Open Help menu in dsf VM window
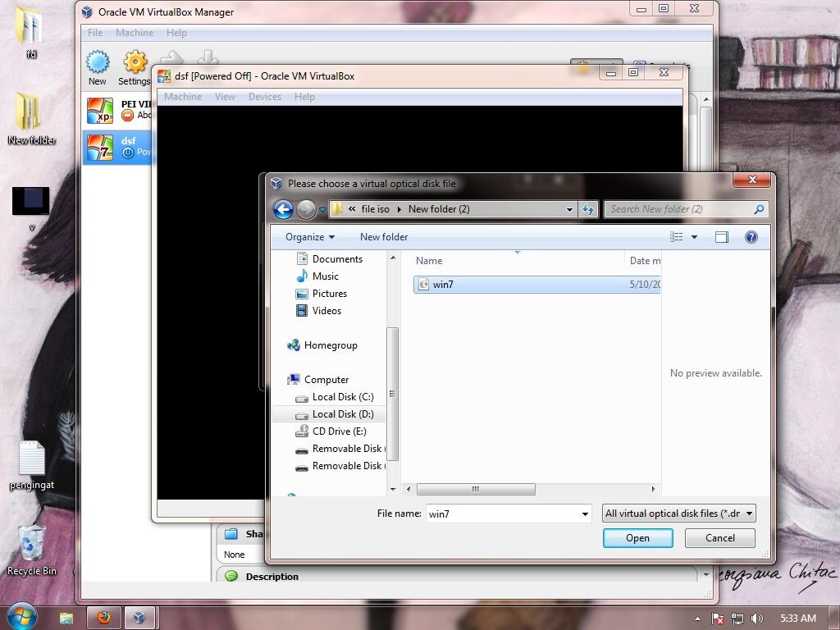The image size is (840, 630). pyautogui.click(x=304, y=97)
